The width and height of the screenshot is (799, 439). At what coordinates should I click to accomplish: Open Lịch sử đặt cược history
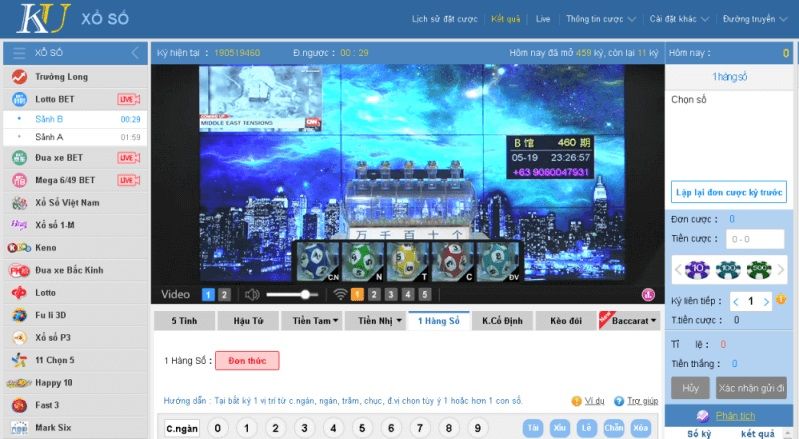coord(445,19)
